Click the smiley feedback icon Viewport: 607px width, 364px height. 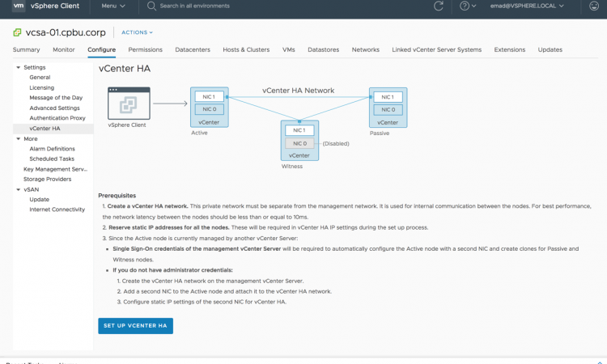pyautogui.click(x=594, y=6)
